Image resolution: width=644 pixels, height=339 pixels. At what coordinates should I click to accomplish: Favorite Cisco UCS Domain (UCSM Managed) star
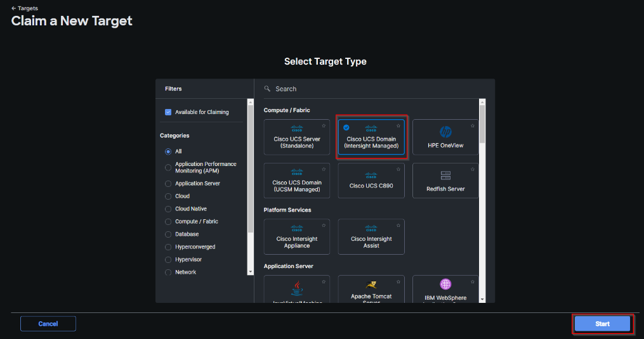tap(324, 169)
